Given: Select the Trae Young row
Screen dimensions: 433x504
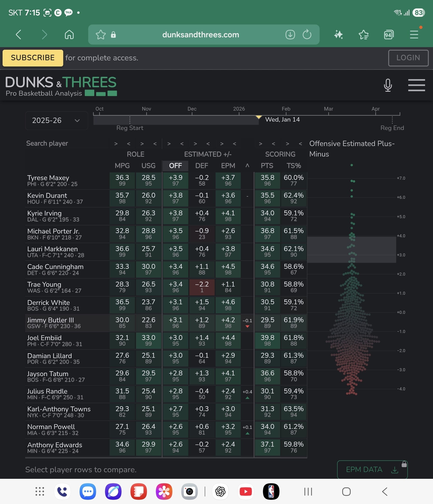Looking at the screenshot, I should pyautogui.click(x=166, y=287).
